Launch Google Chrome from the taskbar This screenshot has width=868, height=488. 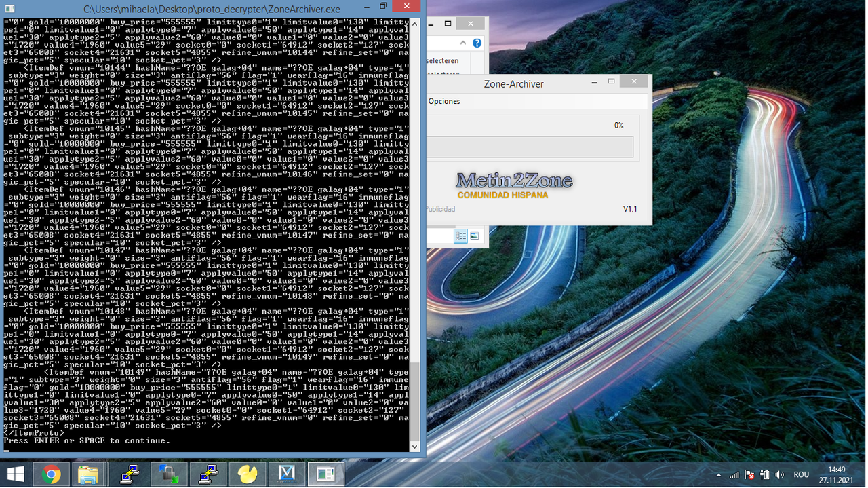(x=51, y=474)
